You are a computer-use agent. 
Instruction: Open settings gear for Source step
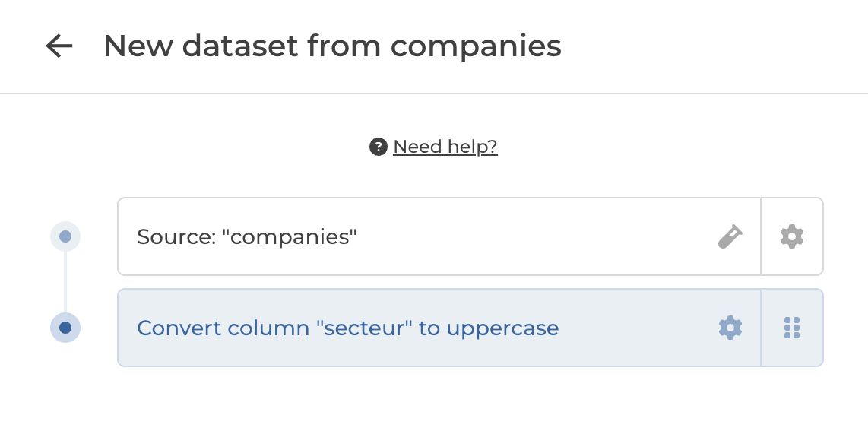click(x=792, y=236)
